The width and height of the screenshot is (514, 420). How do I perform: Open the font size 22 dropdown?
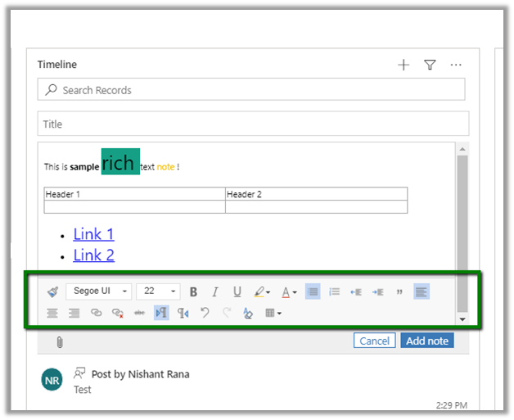(x=158, y=291)
